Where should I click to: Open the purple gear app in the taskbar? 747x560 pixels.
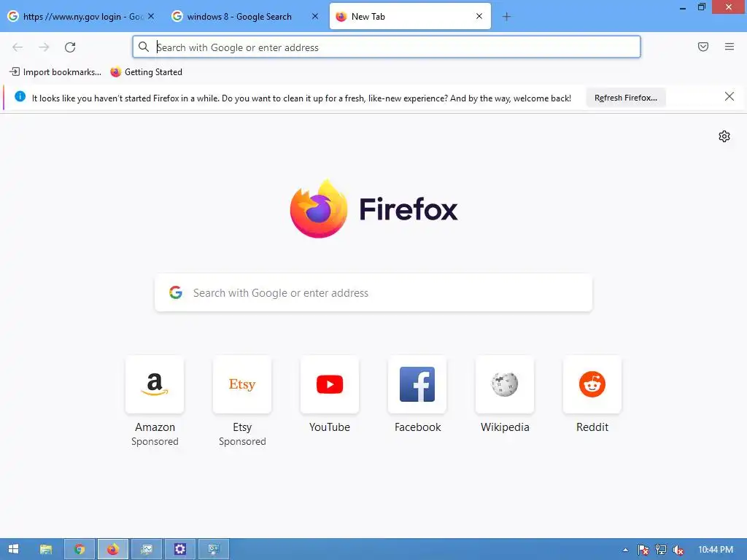[180, 549]
